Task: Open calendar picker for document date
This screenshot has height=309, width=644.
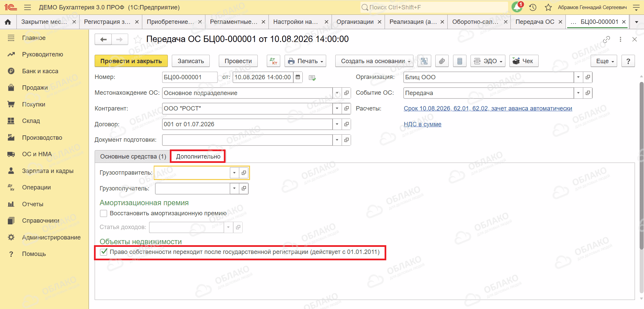Action: click(x=298, y=77)
